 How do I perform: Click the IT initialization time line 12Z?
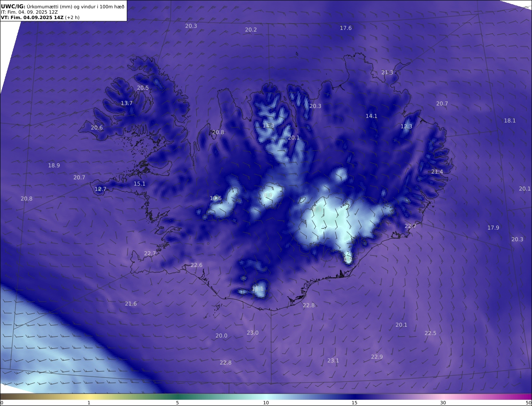pyautogui.click(x=29, y=12)
